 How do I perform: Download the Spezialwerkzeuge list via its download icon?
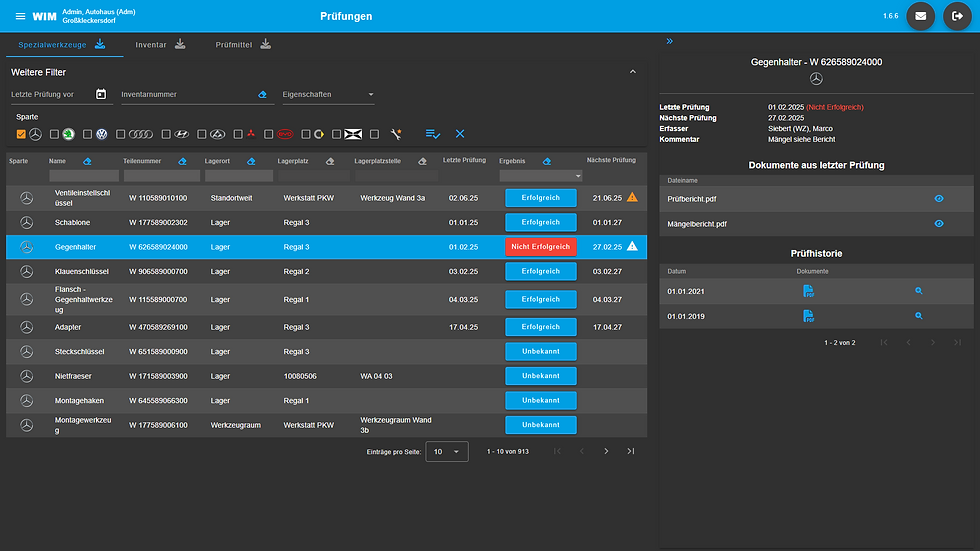click(100, 44)
